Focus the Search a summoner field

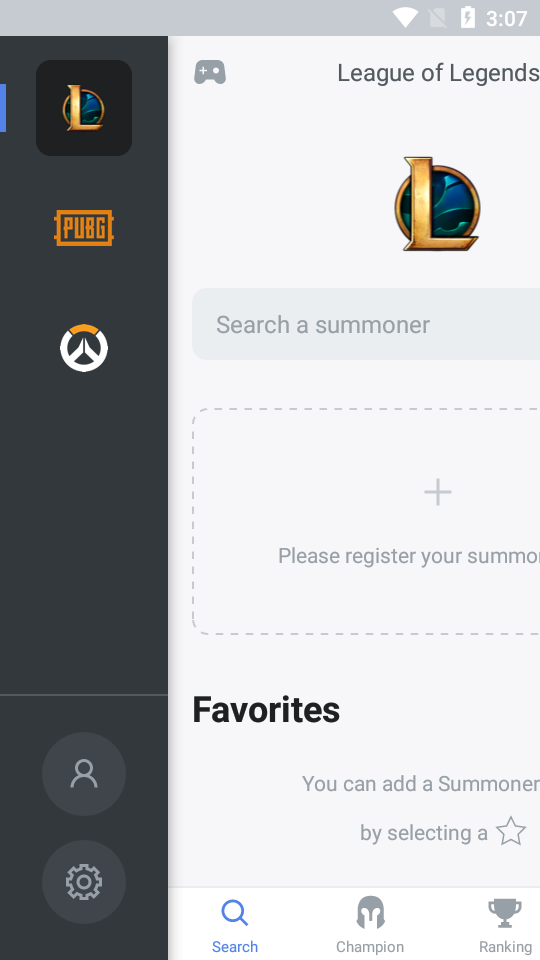(366, 324)
